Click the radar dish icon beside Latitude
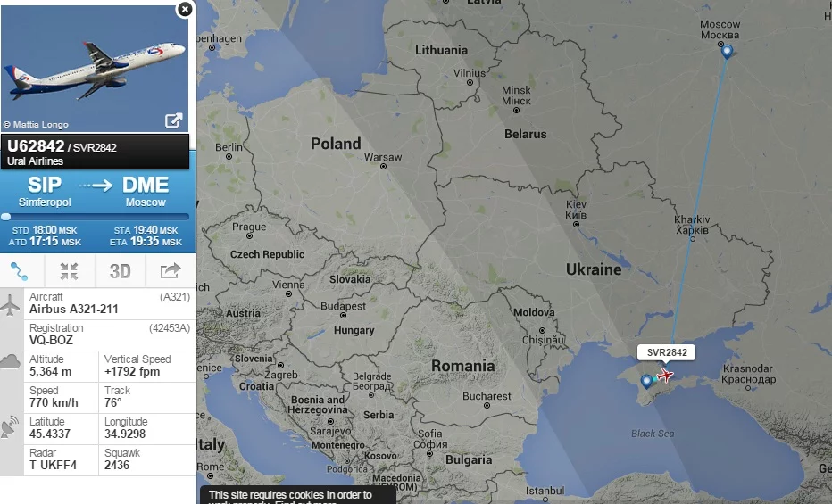The image size is (832, 504). coord(10,427)
